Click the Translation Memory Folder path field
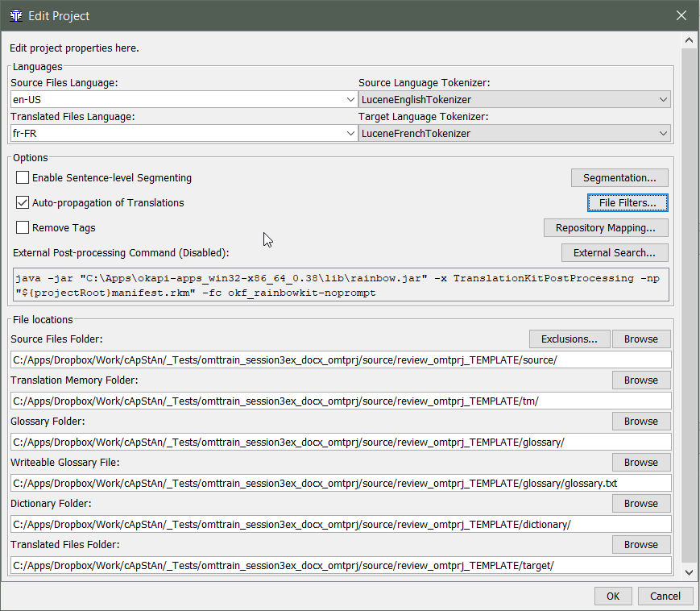The image size is (700, 611). (341, 401)
